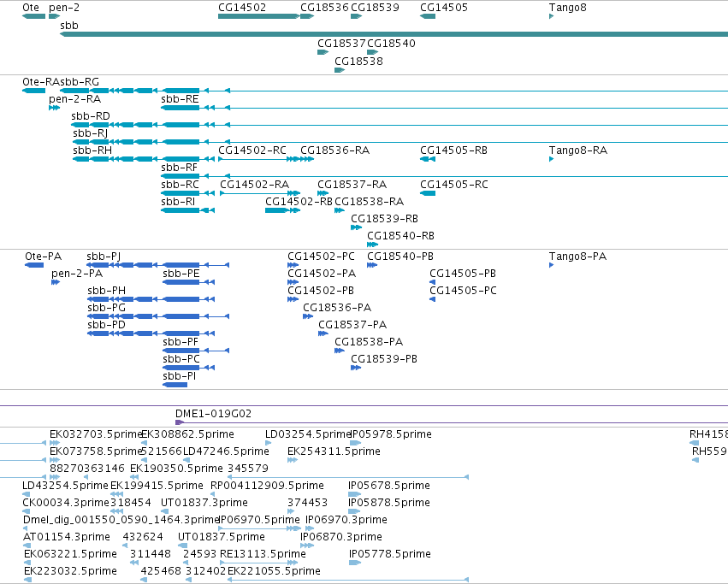The height and width of the screenshot is (584, 728).
Task: Open the sbb-PG protein label
Action: [x=106, y=308]
